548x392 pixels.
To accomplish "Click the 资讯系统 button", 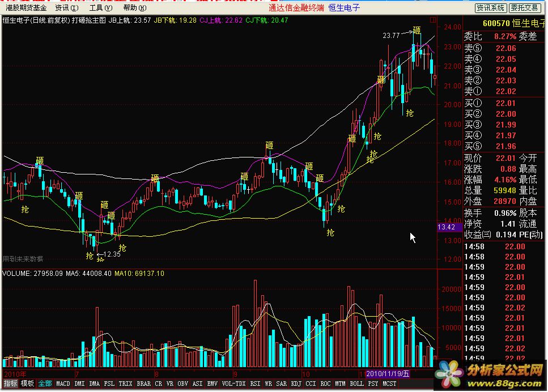I will [x=490, y=8].
